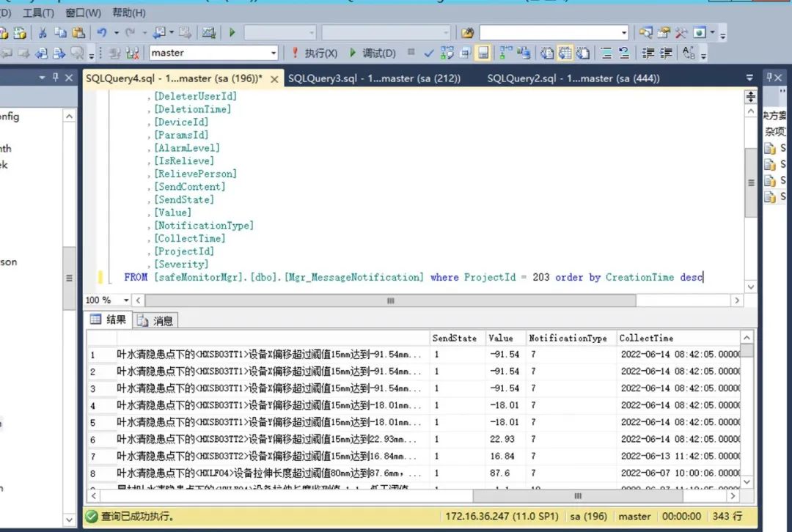Click the 执行(X) execute button
The image size is (792, 532).
click(x=315, y=53)
